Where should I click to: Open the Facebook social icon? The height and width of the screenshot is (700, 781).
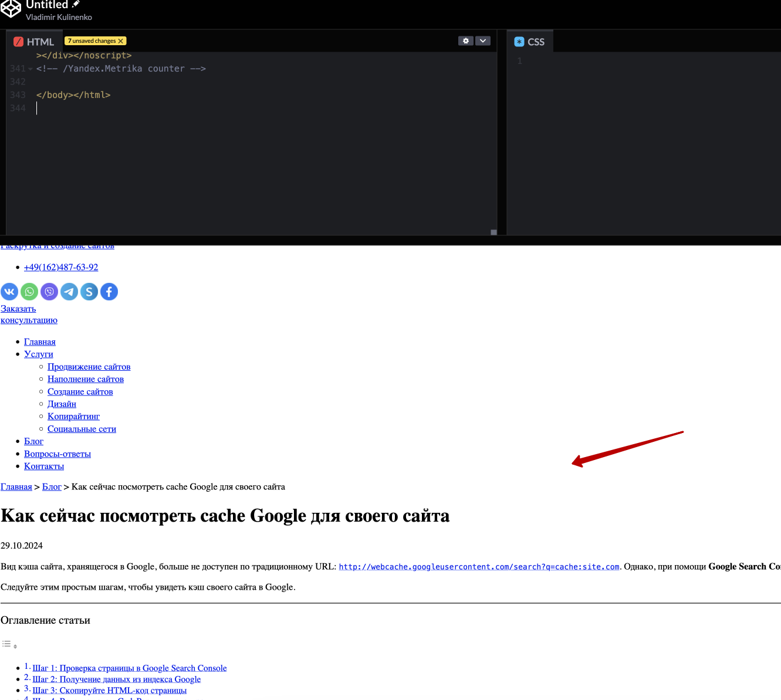click(x=109, y=292)
